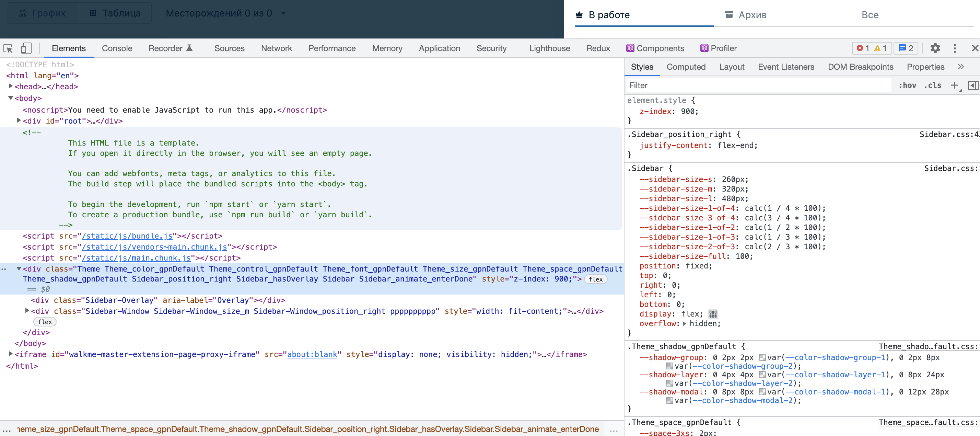This screenshot has height=436, width=980.
Task: Toggle computed styles sidebar pane icon
Action: point(973,85)
